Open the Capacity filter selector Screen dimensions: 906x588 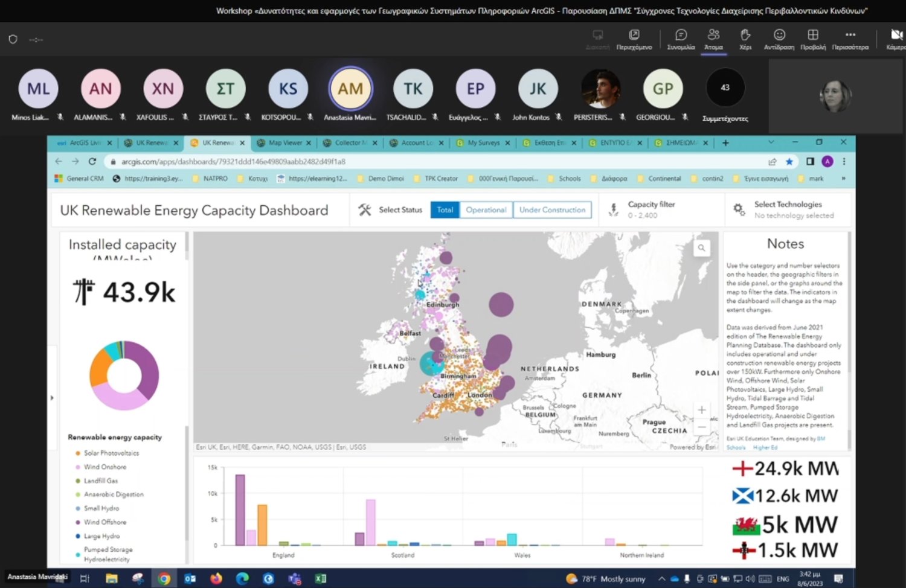[651, 209]
